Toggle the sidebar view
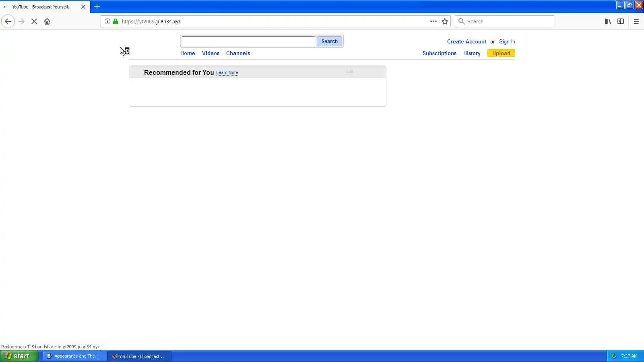 [621, 21]
